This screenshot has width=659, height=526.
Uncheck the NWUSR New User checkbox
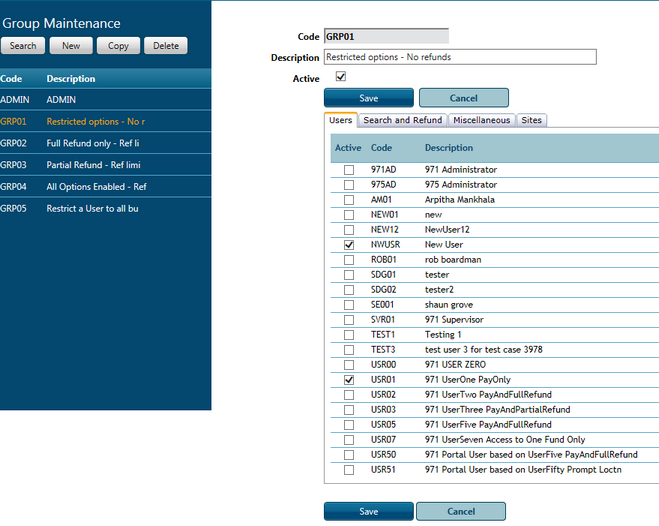[349, 245]
